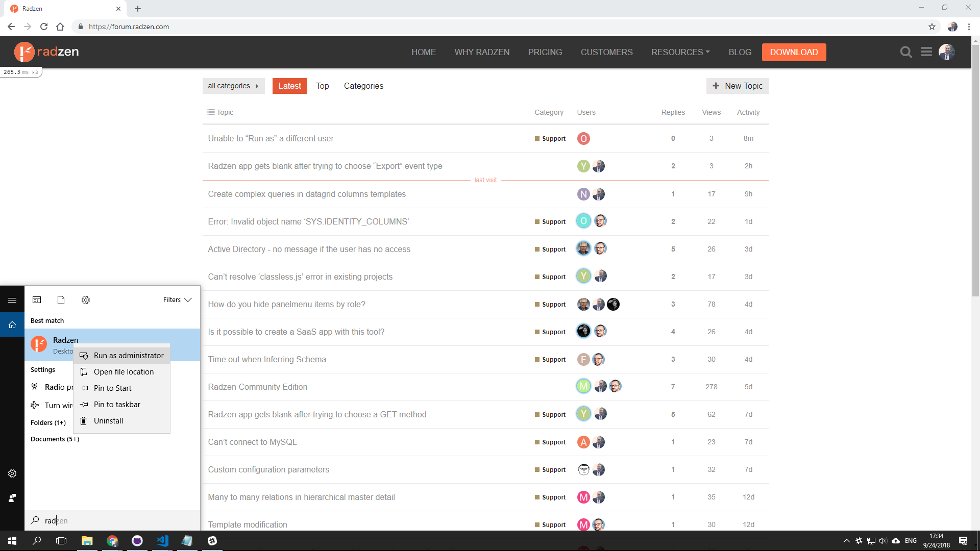Click the Radzen logo in header

(x=46, y=52)
